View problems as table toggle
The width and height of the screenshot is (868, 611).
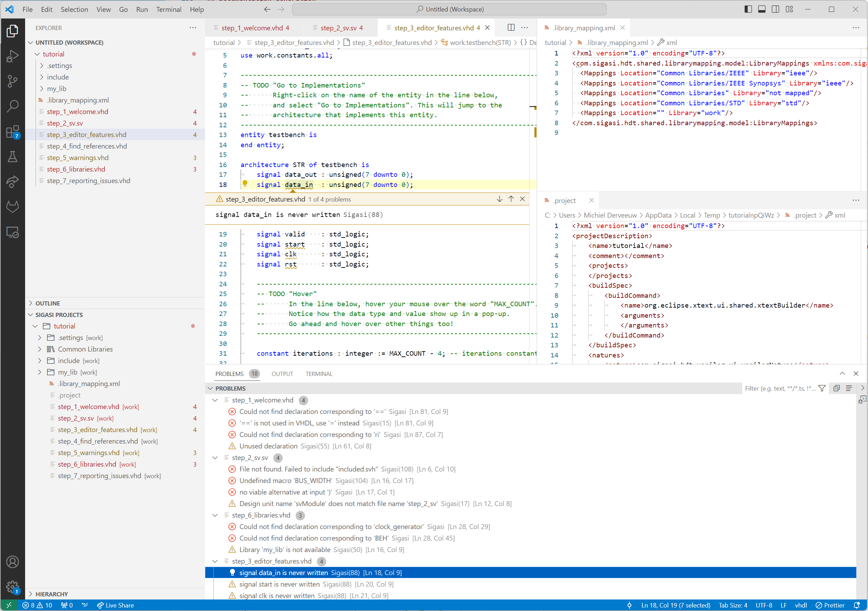point(849,388)
